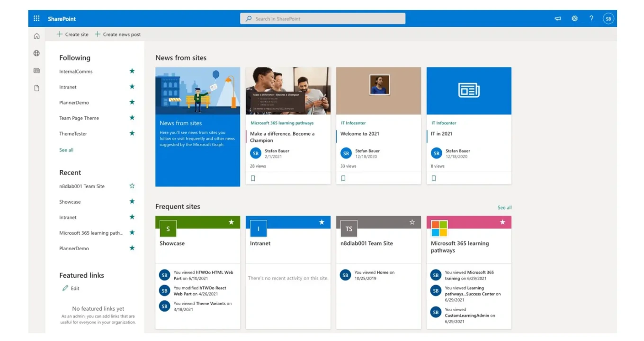Screen dimensions: 644x341
Task: Click the Search in SharePoint box
Action: [322, 18]
